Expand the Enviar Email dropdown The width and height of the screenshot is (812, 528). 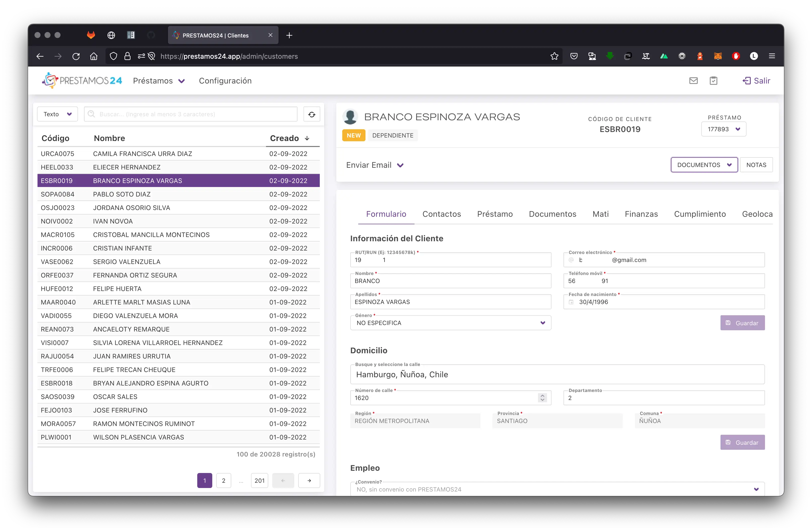(375, 165)
